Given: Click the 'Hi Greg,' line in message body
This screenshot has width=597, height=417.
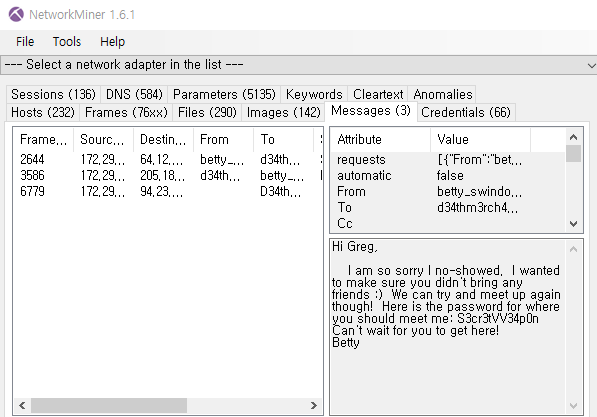Looking at the screenshot, I should 354,246.
